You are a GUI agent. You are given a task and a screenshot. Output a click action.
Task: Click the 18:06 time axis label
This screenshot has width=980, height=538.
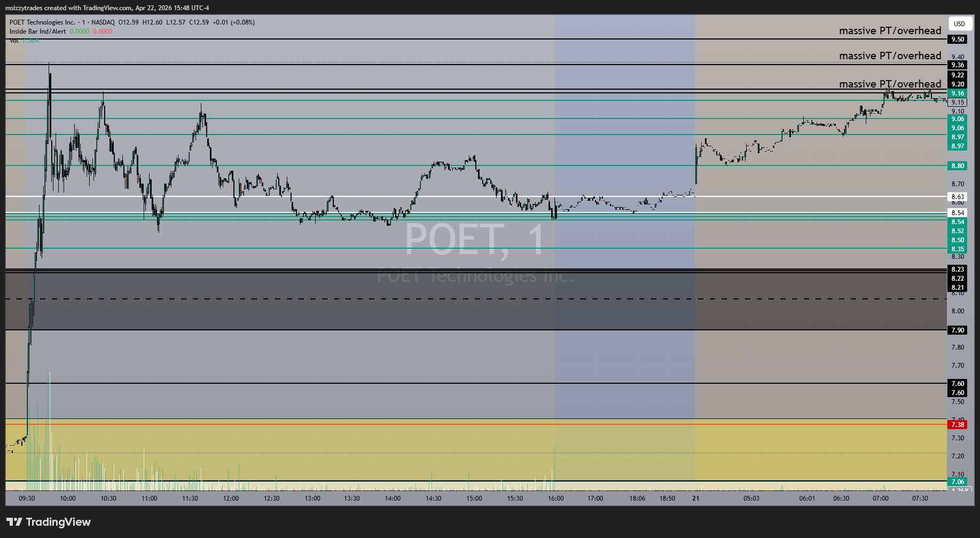[637, 499]
